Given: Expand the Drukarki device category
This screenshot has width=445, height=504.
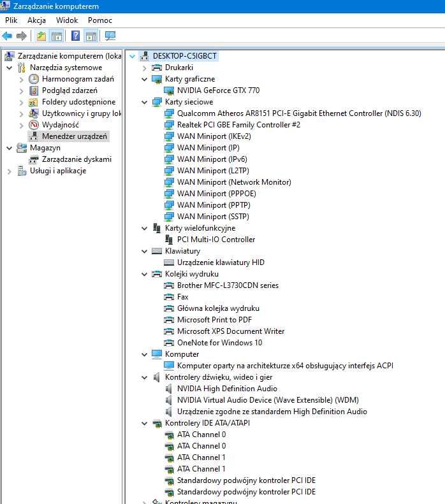Looking at the screenshot, I should (x=144, y=68).
